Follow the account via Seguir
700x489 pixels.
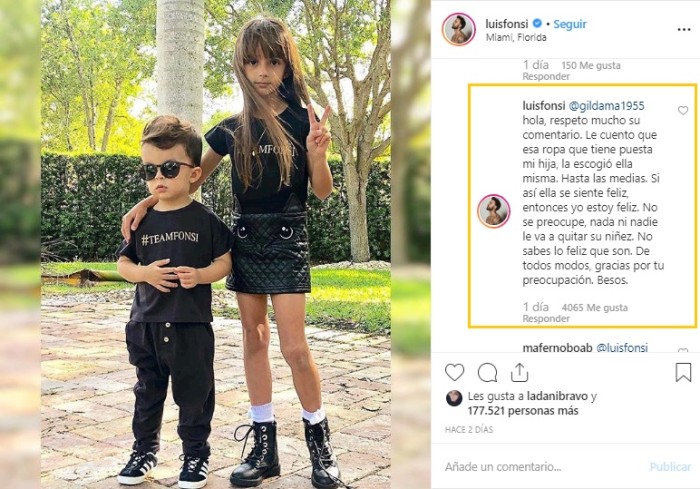click(x=570, y=24)
